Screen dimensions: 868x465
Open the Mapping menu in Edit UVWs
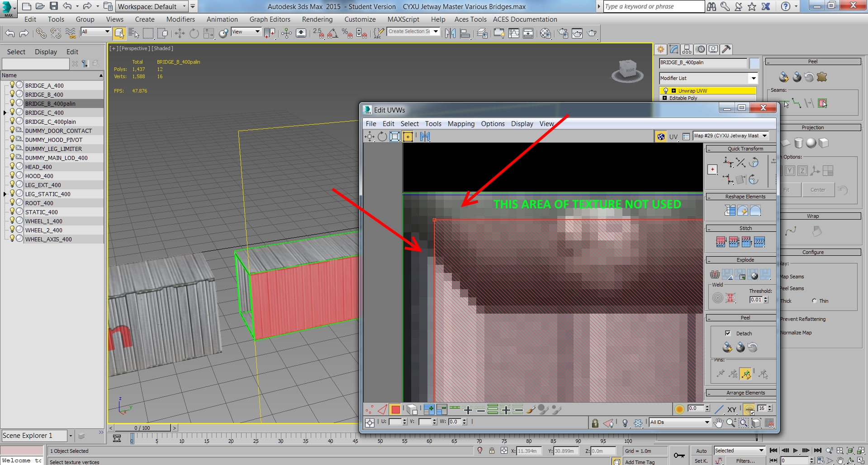(461, 123)
